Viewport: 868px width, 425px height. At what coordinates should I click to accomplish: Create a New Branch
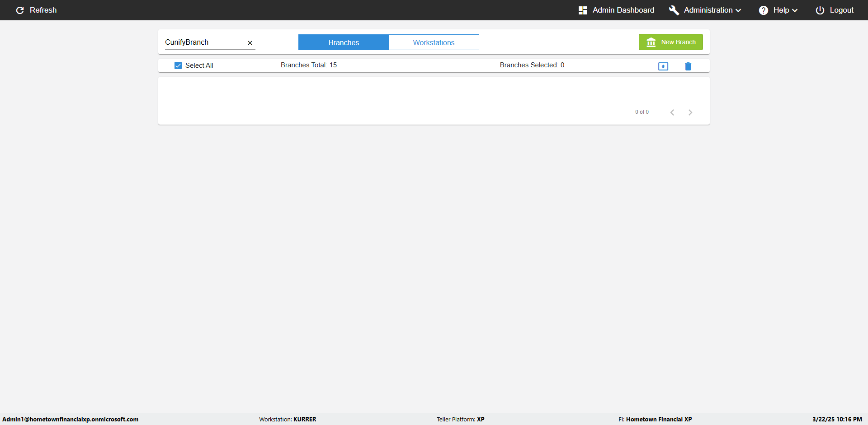[670, 42]
